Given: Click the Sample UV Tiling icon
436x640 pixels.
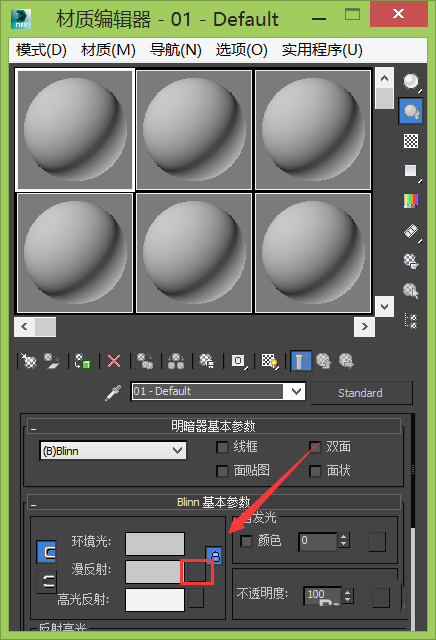Looking at the screenshot, I should 411,171.
